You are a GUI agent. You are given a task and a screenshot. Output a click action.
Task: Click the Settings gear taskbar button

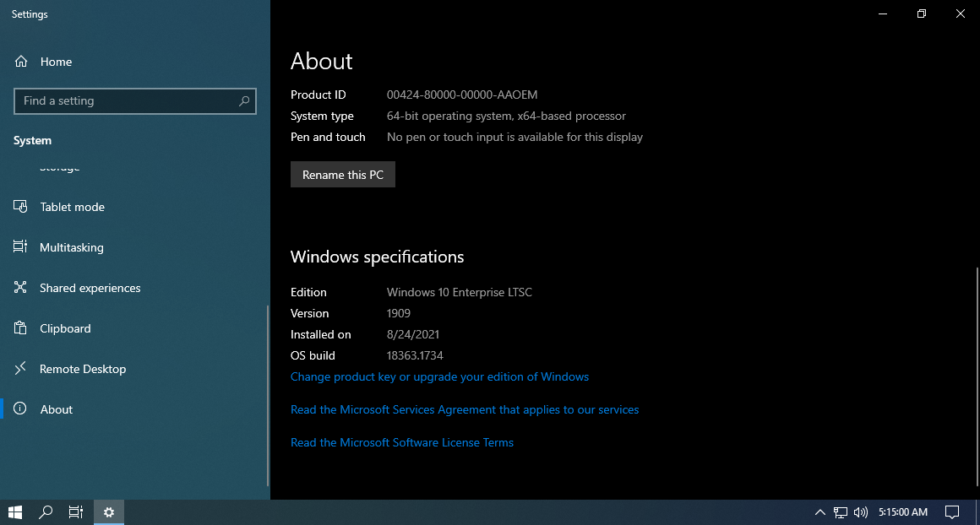109,512
